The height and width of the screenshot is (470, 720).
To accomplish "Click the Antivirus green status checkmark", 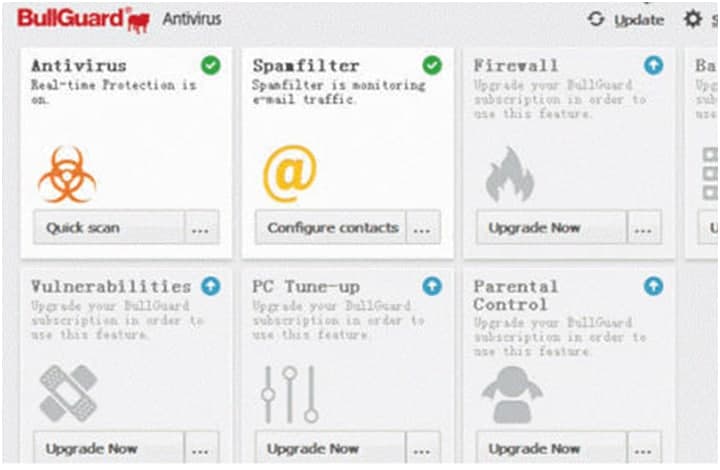I will 210,65.
